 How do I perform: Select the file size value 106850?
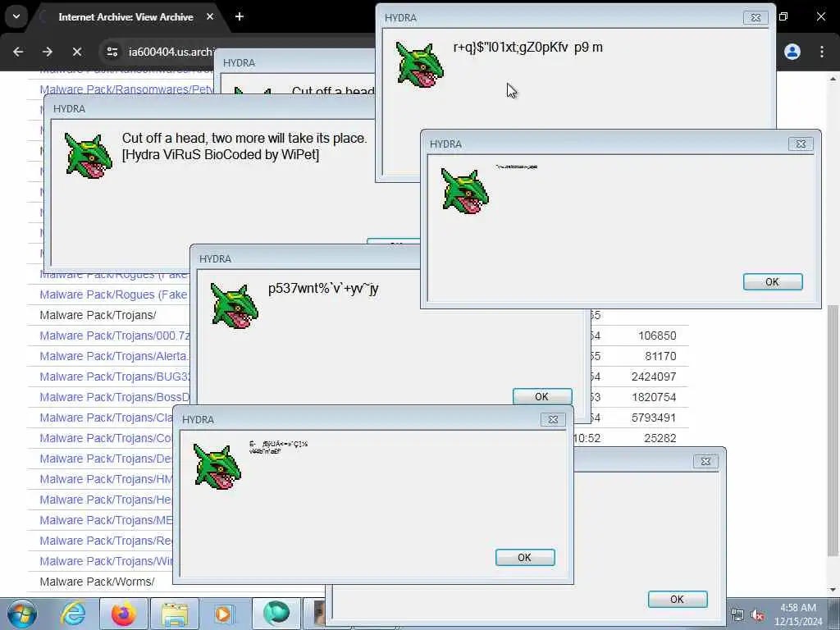[x=657, y=336]
